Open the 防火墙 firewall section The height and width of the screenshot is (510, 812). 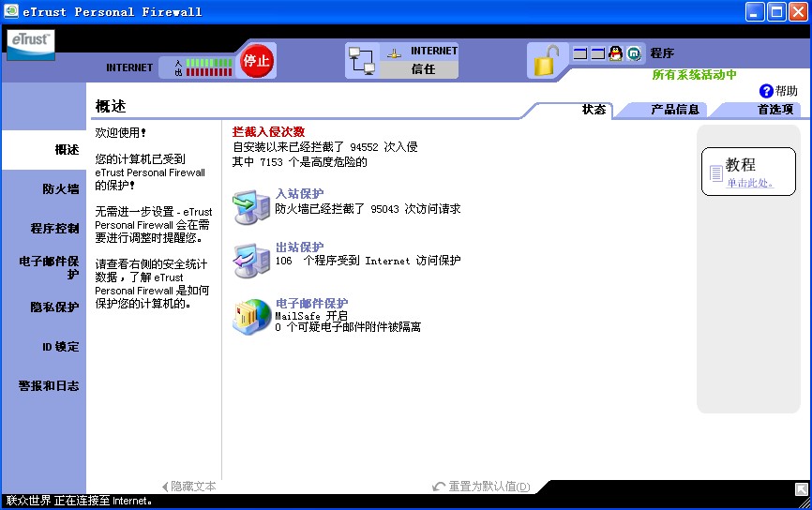(x=61, y=189)
